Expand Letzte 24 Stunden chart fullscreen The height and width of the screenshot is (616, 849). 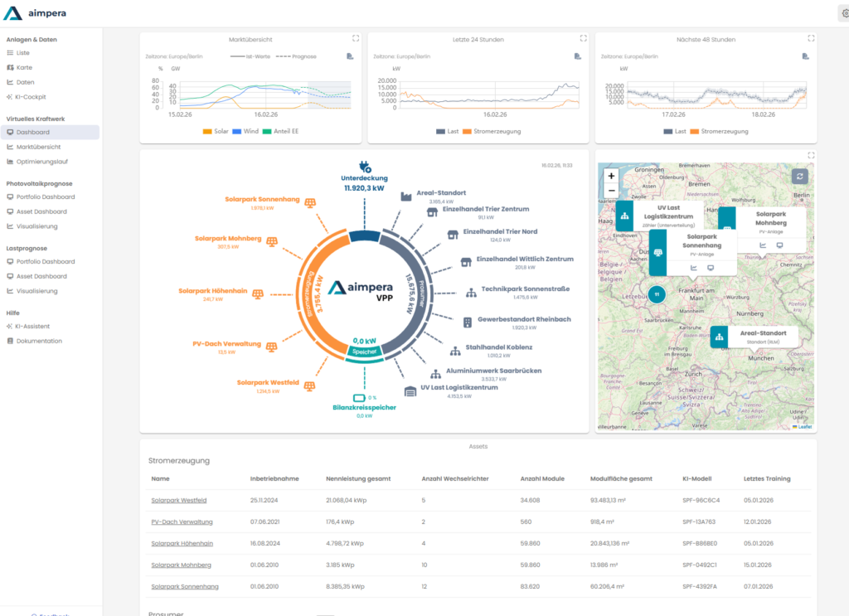[583, 38]
